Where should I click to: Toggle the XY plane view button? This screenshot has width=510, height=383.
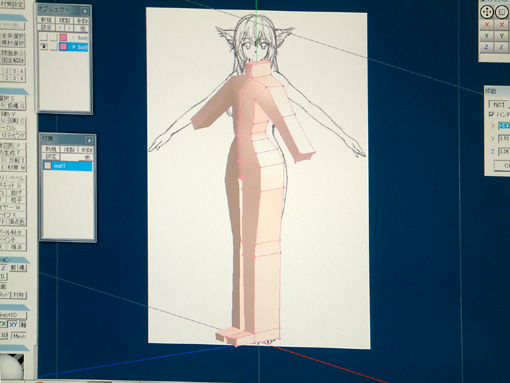point(13,324)
